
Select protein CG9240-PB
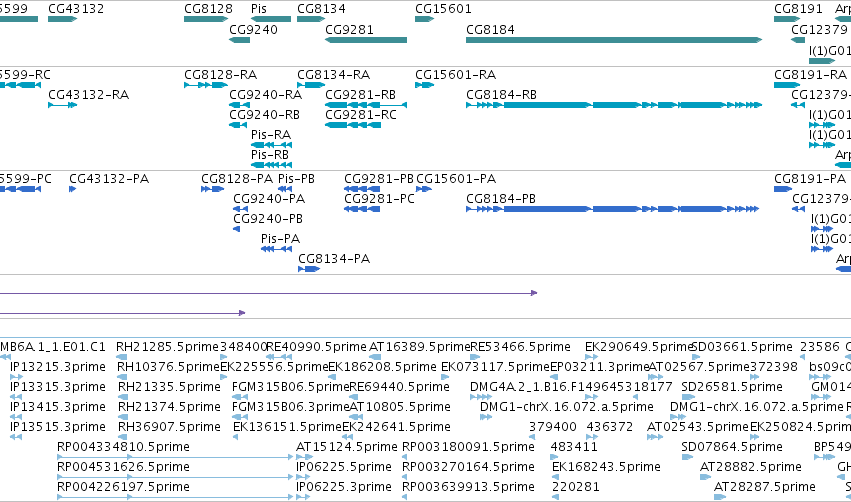[268, 219]
